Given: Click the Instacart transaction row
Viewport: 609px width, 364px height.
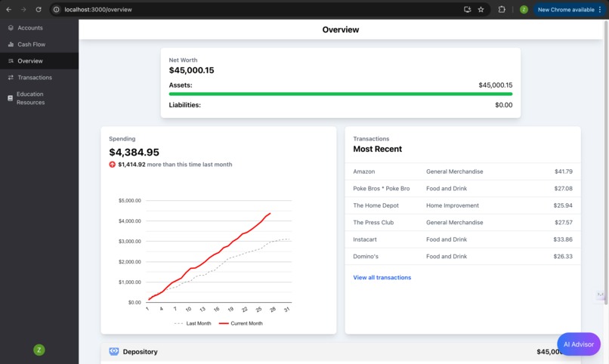Looking at the screenshot, I should [462, 239].
